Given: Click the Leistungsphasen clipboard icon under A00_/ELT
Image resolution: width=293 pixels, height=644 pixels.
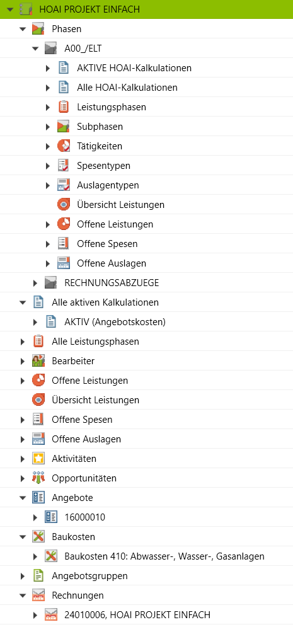Looking at the screenshot, I should point(63,107).
